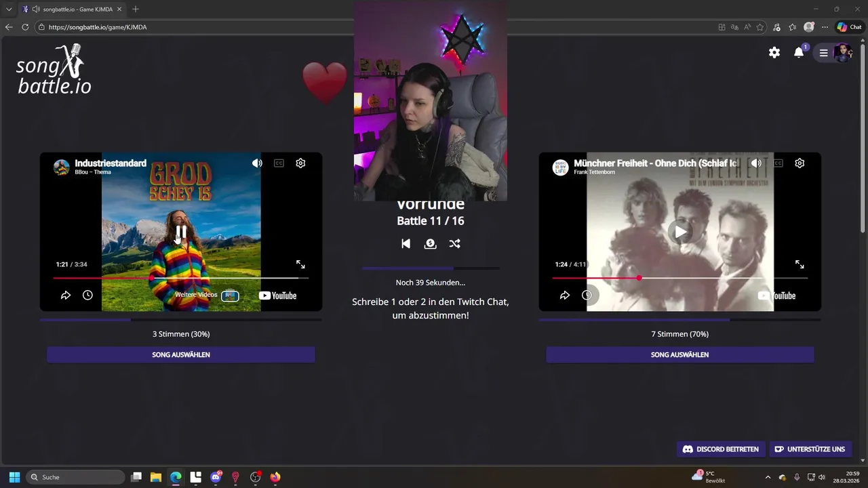Screen dimensions: 868x488
Task: Open Münchner Freiheit - Ohne Dich title
Action: pos(656,163)
